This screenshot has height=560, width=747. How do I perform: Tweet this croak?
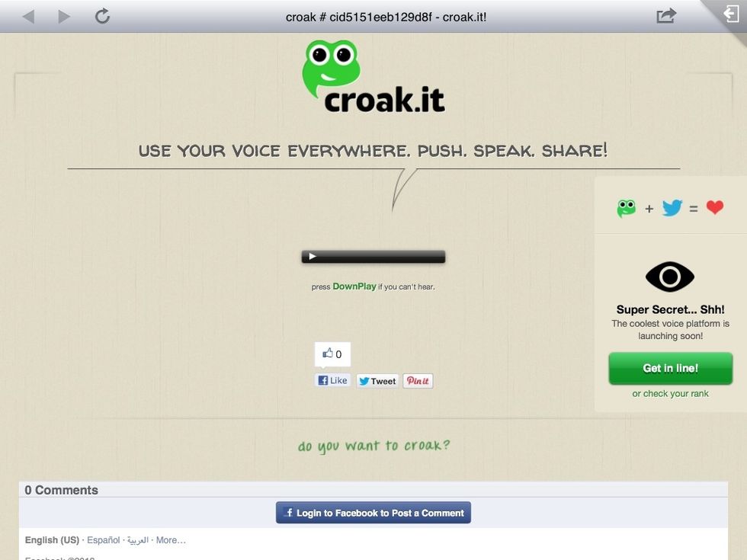pos(377,381)
